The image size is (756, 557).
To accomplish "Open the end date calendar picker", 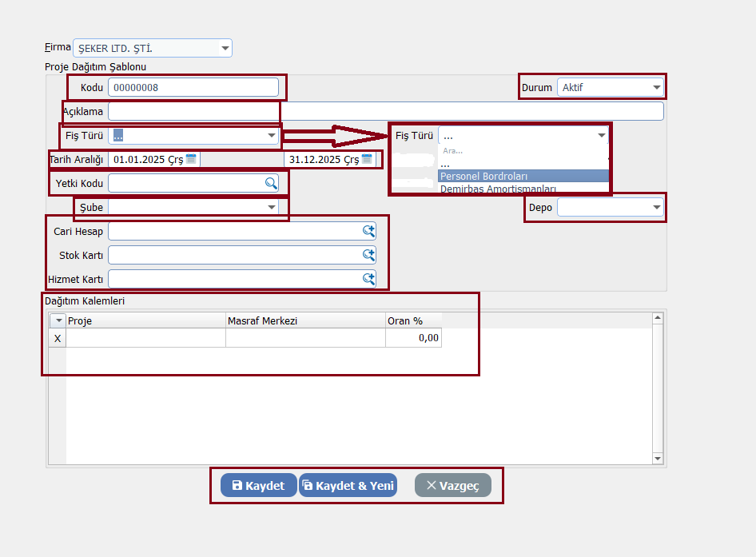I will coord(367,159).
